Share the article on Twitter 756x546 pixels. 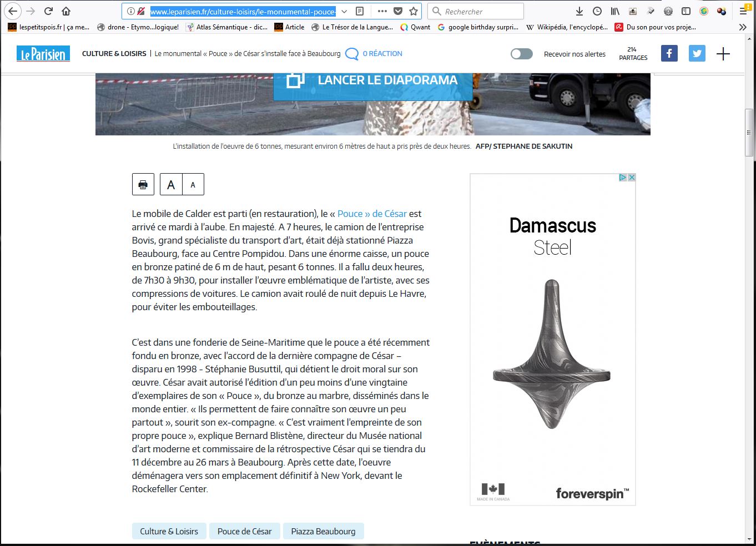pyautogui.click(x=697, y=53)
